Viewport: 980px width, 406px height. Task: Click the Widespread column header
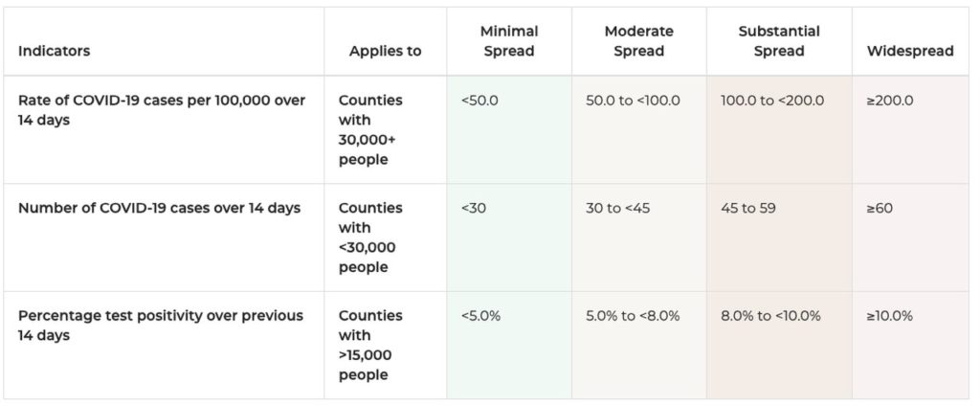click(x=910, y=52)
